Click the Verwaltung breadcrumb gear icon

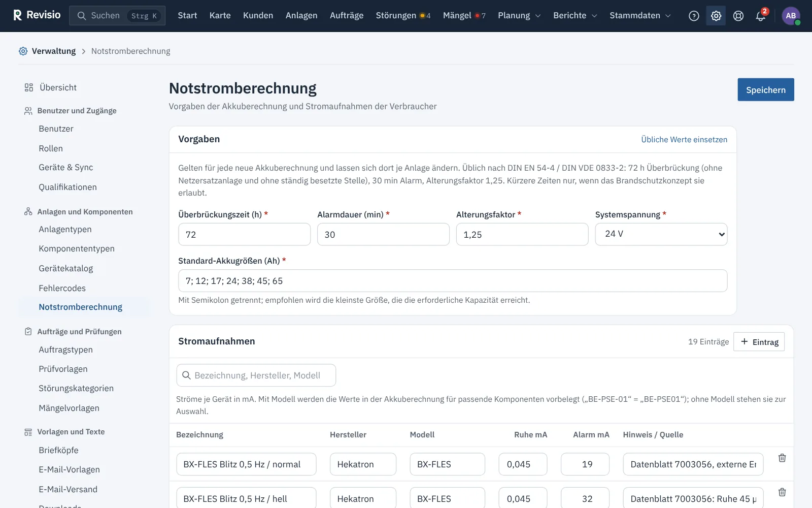23,51
